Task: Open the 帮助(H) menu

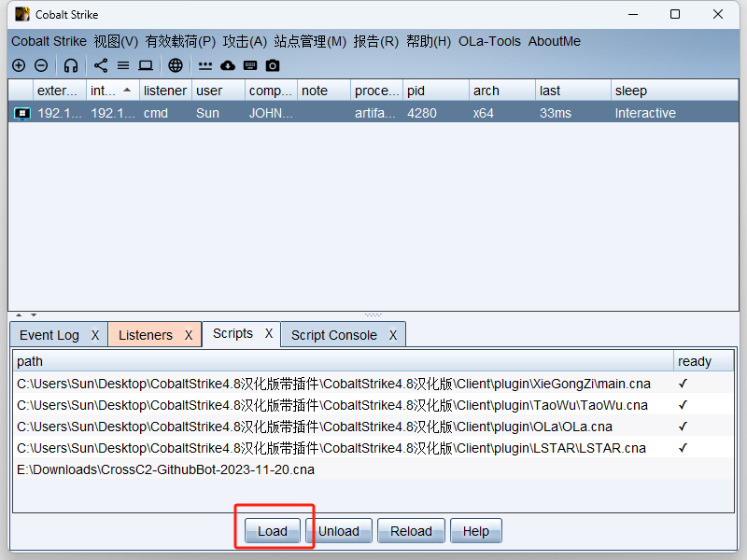Action: pos(429,41)
